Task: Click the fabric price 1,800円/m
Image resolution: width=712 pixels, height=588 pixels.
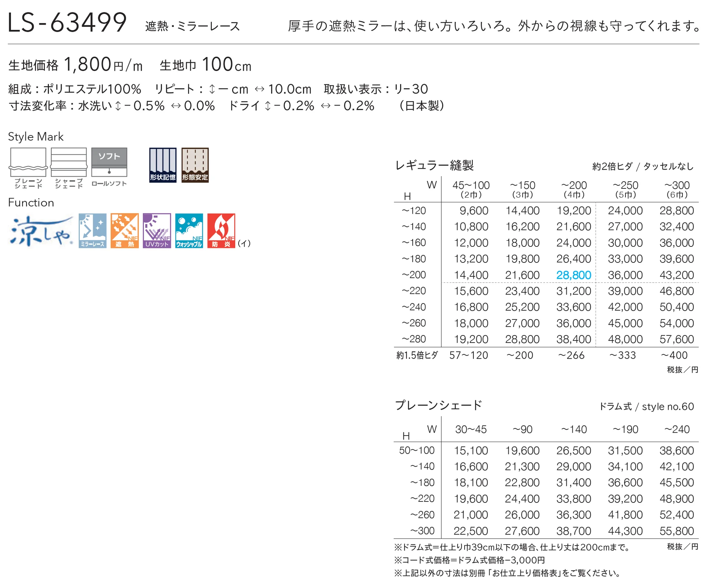Action: [x=75, y=65]
